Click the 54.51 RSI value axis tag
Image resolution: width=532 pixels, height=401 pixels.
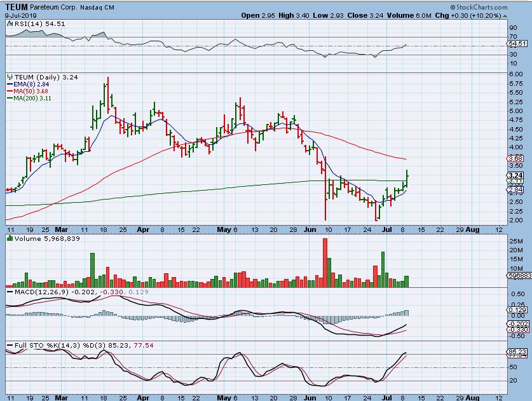(x=517, y=44)
